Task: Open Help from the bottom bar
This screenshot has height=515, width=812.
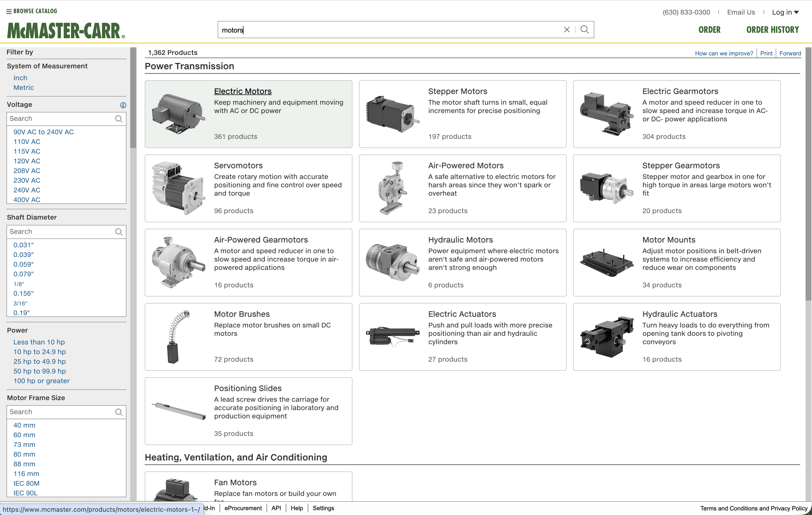Action: [297, 508]
